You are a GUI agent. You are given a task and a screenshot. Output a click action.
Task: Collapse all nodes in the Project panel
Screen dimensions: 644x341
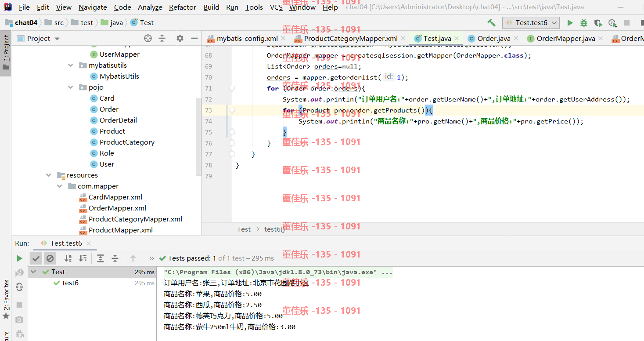(x=162, y=38)
